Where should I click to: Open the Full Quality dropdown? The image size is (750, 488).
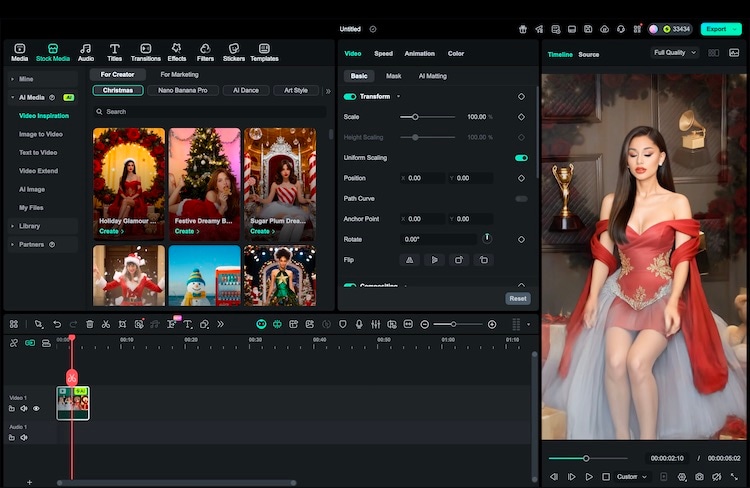point(674,53)
